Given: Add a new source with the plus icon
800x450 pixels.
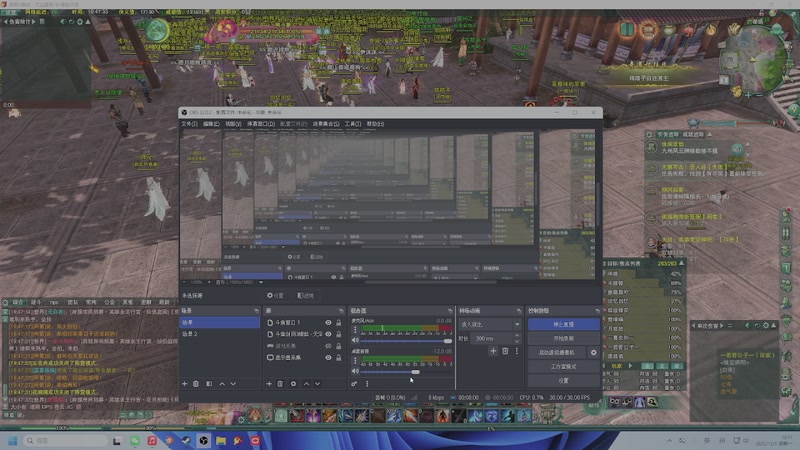Looking at the screenshot, I should [x=269, y=384].
